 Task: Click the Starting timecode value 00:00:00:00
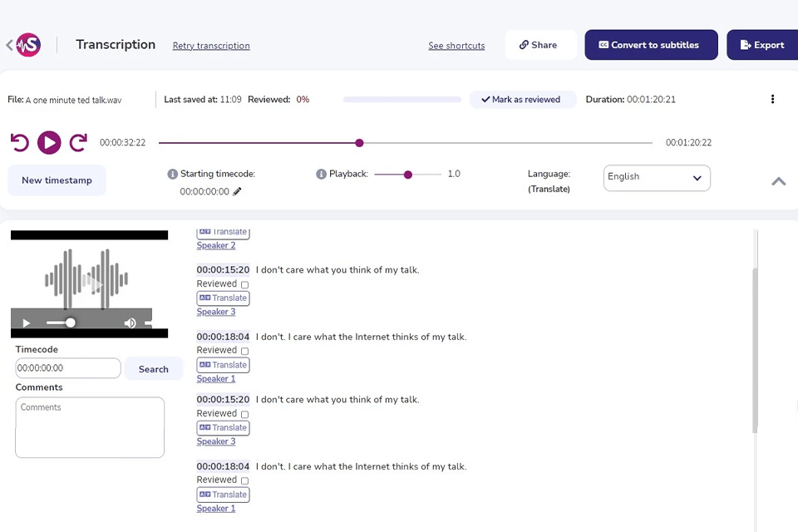204,191
